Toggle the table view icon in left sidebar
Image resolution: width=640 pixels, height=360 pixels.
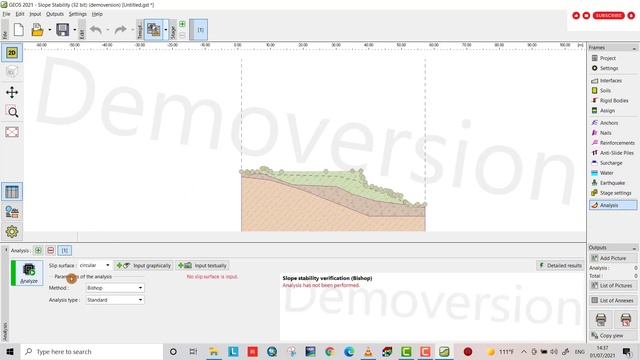point(12,192)
